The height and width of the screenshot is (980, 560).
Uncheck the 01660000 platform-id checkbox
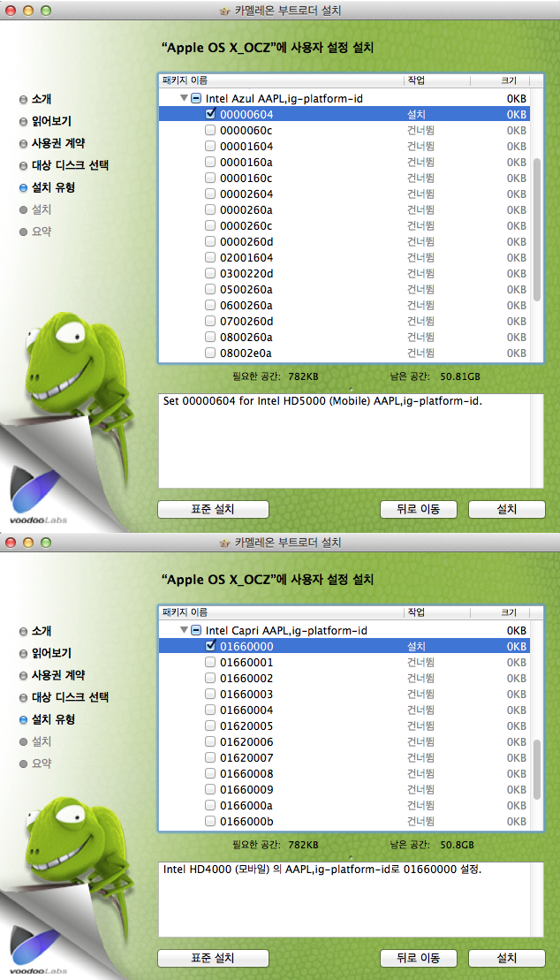coord(210,646)
